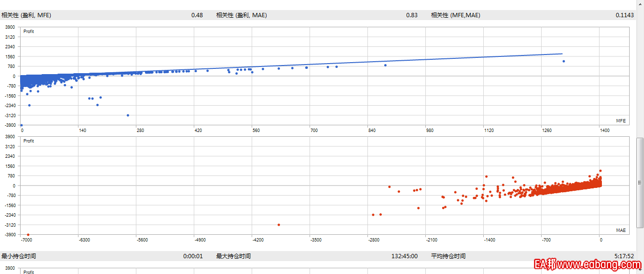
Task: Select the 相关性 (盈利, MFE) label
Action: (x=26, y=15)
